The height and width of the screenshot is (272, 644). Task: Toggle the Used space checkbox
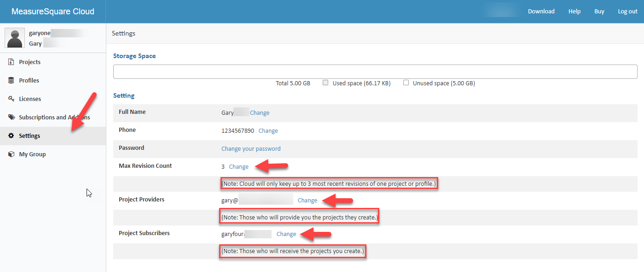tap(325, 83)
